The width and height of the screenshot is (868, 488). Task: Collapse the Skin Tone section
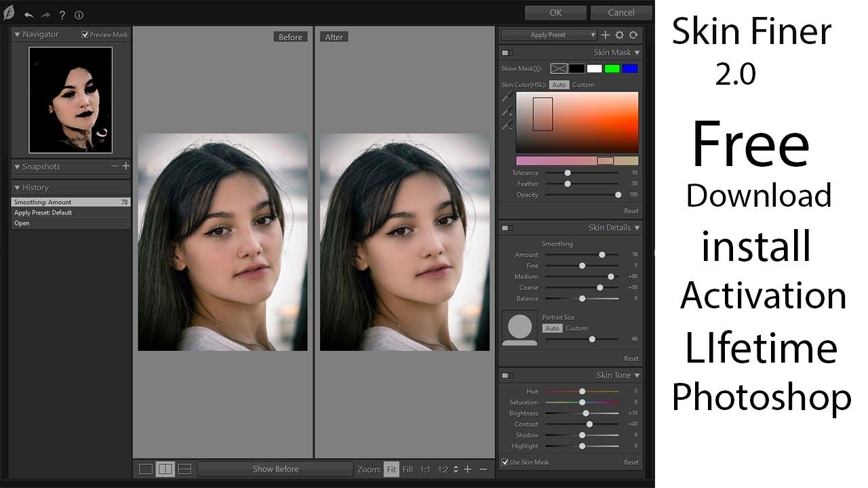click(637, 375)
